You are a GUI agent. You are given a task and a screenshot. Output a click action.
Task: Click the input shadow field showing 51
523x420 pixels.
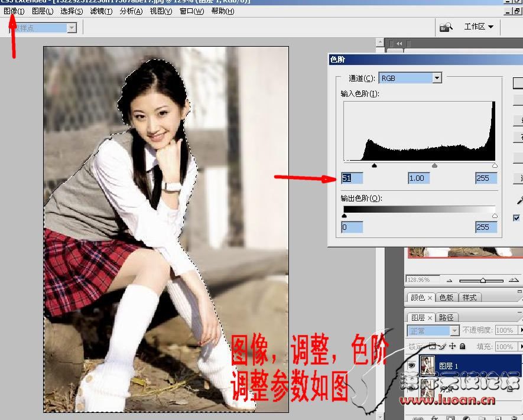tap(352, 178)
